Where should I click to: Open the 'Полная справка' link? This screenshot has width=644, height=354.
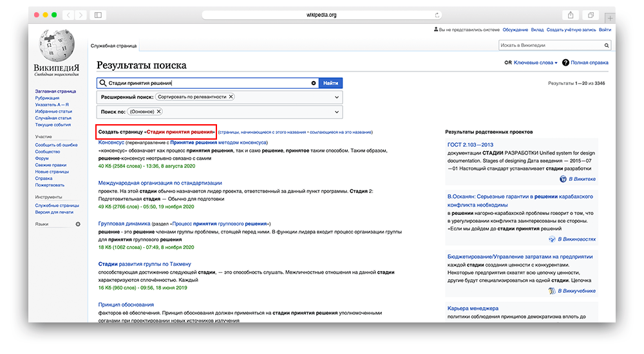589,63
